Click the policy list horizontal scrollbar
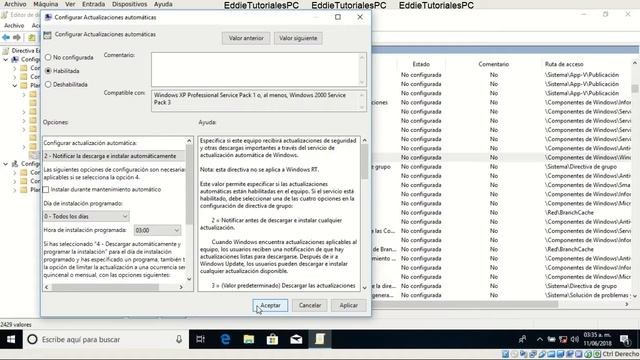This screenshot has width=640, height=360. (465, 304)
